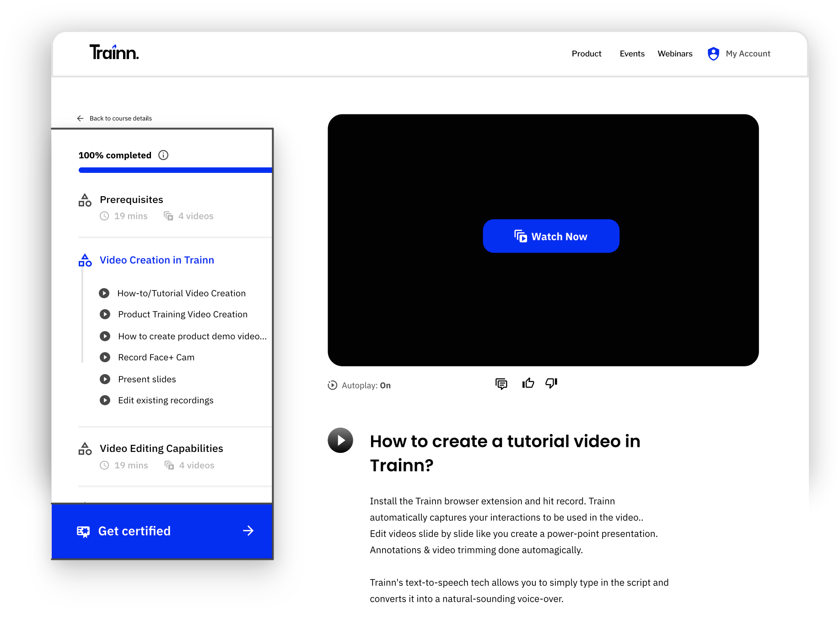Click the back arrow near Back to course details
The height and width of the screenshot is (622, 840).
tap(81, 118)
